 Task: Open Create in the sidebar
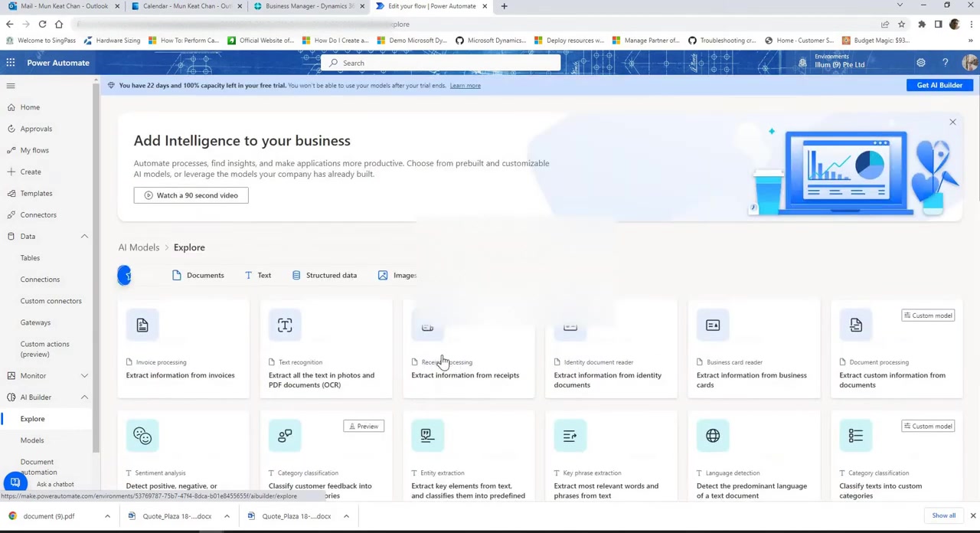(x=31, y=172)
